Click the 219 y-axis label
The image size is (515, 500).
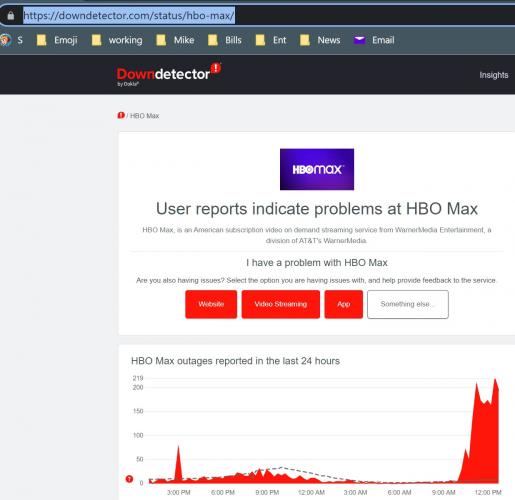pyautogui.click(x=138, y=378)
